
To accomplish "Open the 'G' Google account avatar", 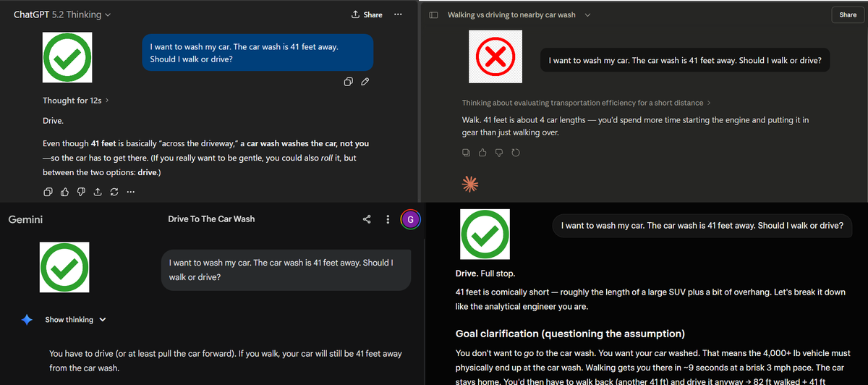I will click(x=410, y=219).
